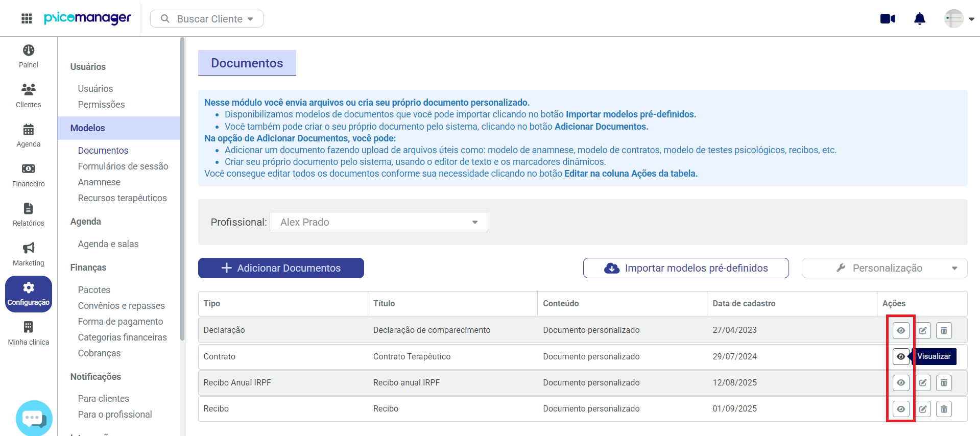The image size is (980, 436).
Task: Open Documentos in the settings menu
Action: pos(103,151)
